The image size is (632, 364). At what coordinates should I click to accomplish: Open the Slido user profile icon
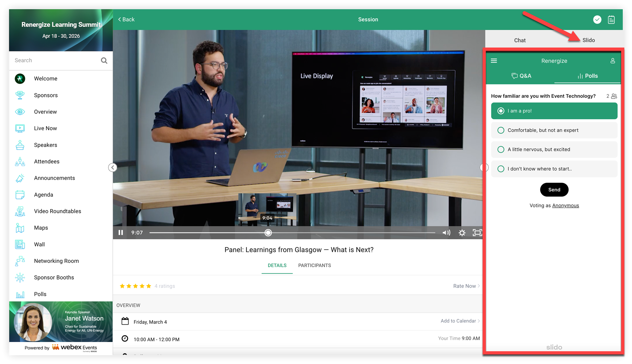coord(613,61)
